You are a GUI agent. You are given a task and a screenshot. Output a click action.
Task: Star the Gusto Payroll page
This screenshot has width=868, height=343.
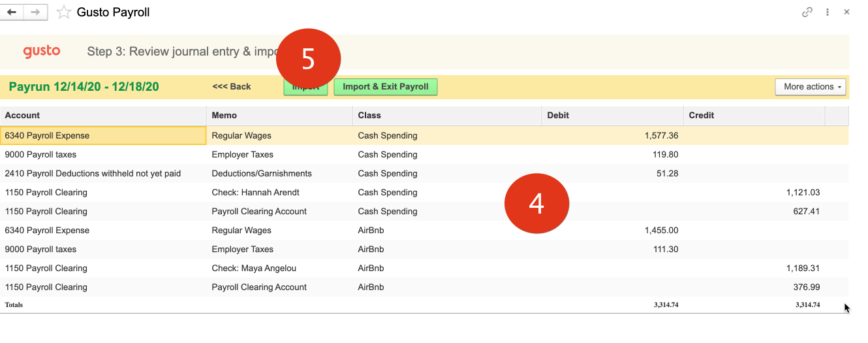(64, 12)
